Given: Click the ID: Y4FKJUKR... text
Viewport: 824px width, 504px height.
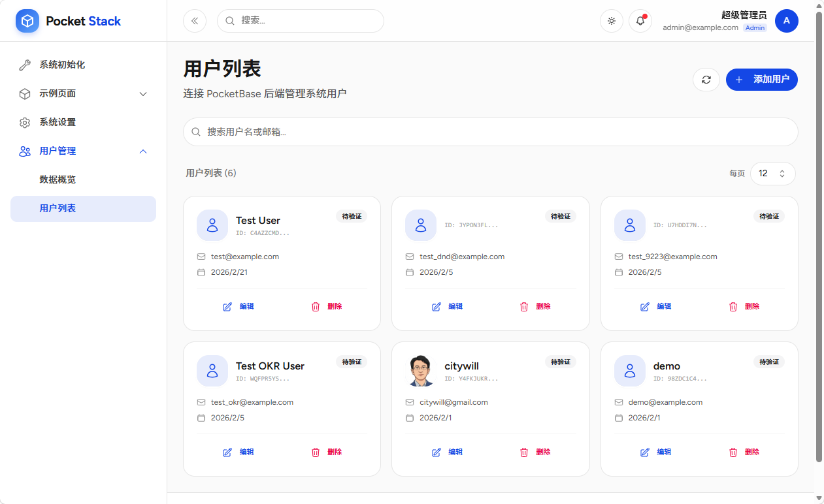Looking at the screenshot, I should coord(471,379).
